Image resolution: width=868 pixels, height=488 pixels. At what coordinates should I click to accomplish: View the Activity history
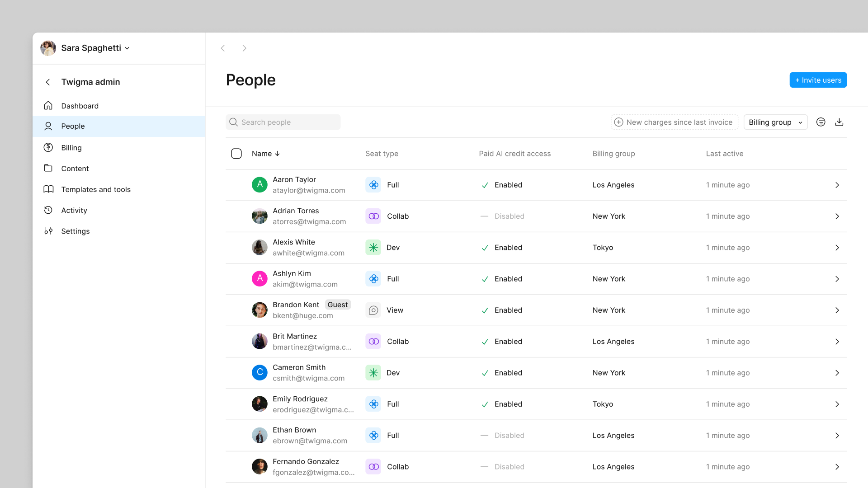pyautogui.click(x=74, y=210)
